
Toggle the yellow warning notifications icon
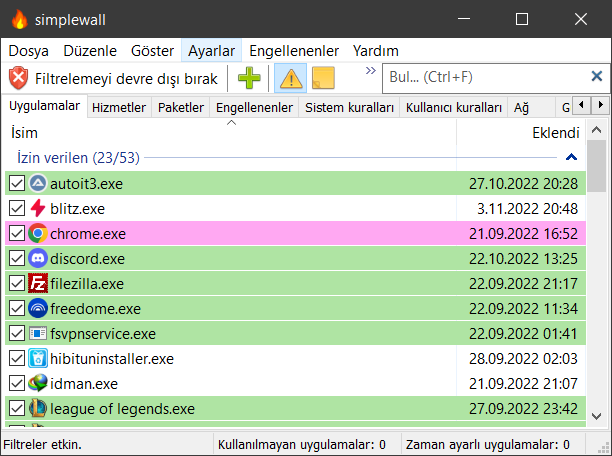tap(291, 77)
